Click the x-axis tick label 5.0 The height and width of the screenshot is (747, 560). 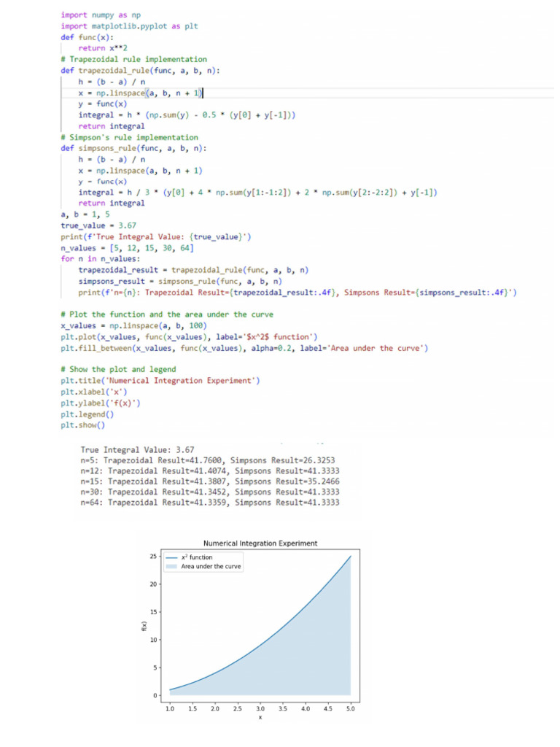click(351, 709)
